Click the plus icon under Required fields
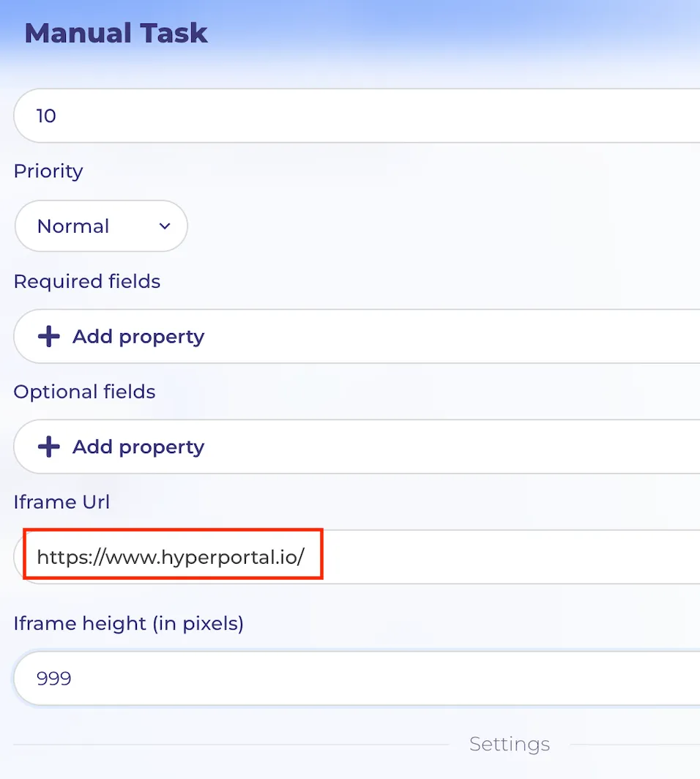700x779 pixels. tap(48, 336)
